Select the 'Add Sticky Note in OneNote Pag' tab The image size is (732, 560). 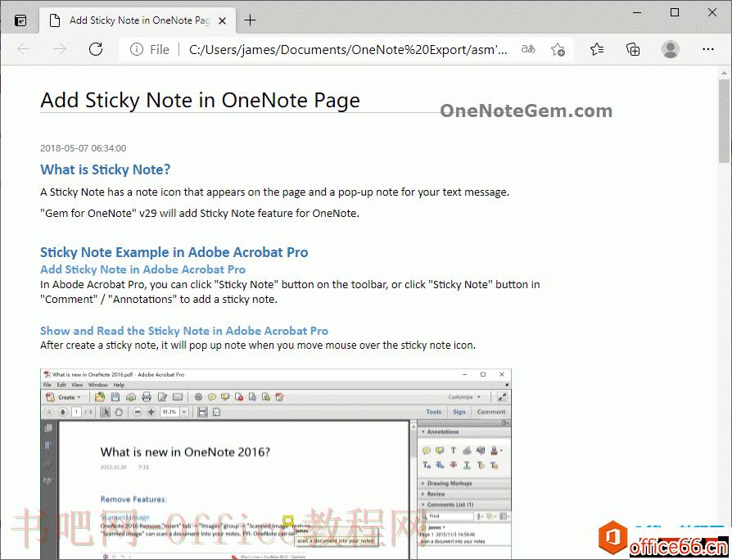pos(139,20)
